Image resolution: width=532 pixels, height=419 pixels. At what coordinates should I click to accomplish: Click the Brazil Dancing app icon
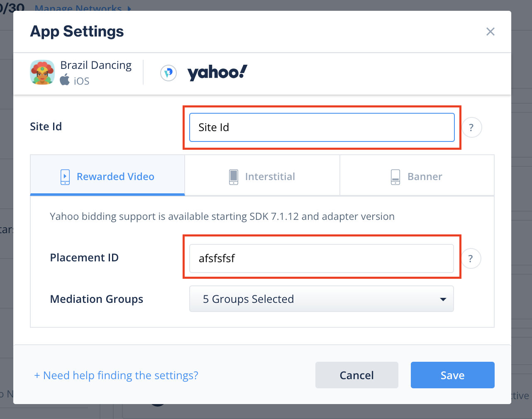(42, 72)
